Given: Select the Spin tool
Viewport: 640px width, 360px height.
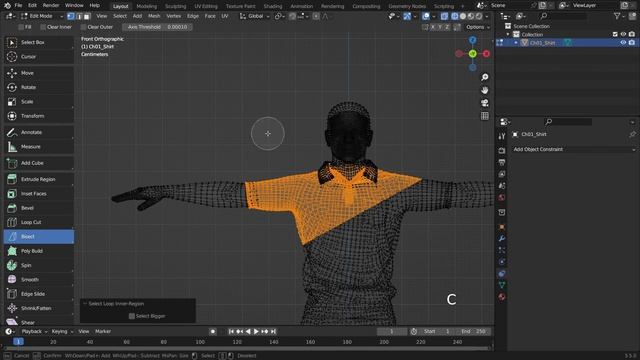Looking at the screenshot, I should click(39, 265).
